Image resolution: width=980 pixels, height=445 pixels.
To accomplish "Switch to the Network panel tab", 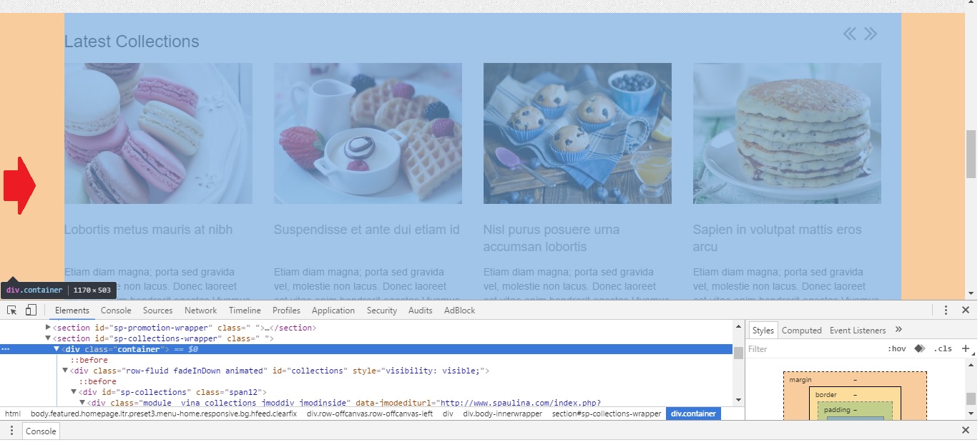I will [200, 310].
